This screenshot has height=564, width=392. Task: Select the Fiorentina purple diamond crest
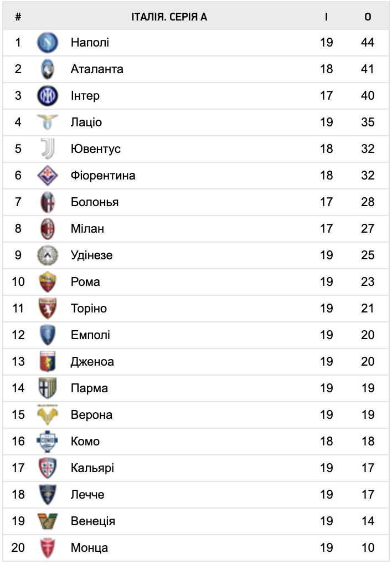48,175
